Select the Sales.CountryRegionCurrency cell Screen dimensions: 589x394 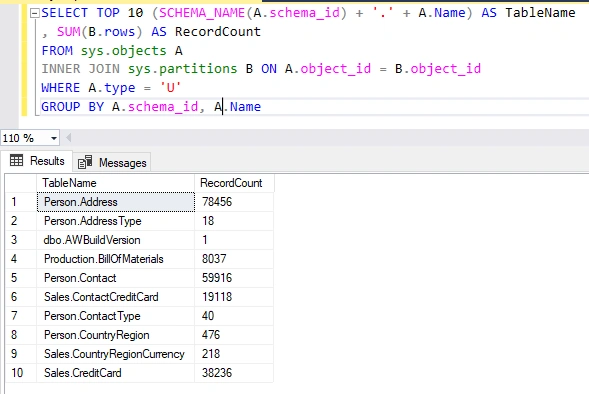tap(116, 354)
